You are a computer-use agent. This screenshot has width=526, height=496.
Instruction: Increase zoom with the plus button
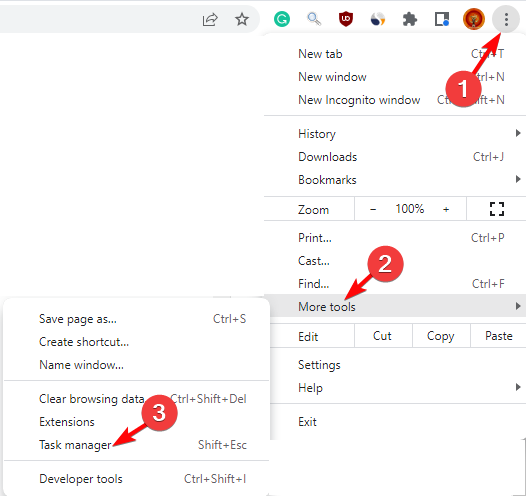(x=446, y=209)
